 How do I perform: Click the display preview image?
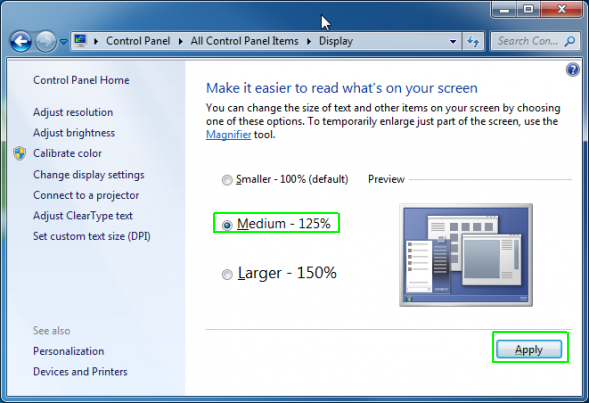[466, 255]
